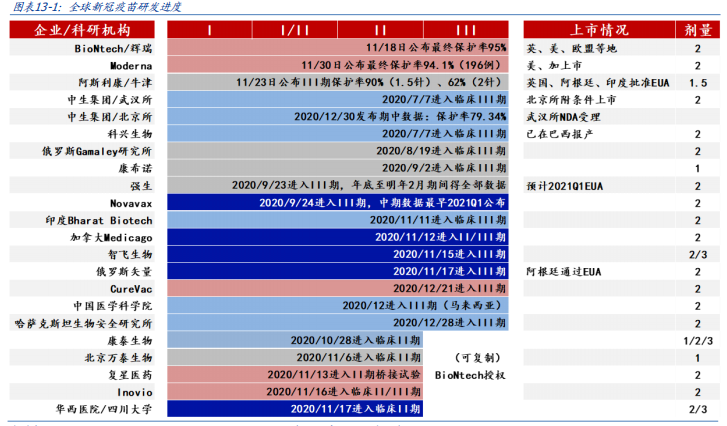Select the 加拿大Medicago row label

tap(111, 237)
